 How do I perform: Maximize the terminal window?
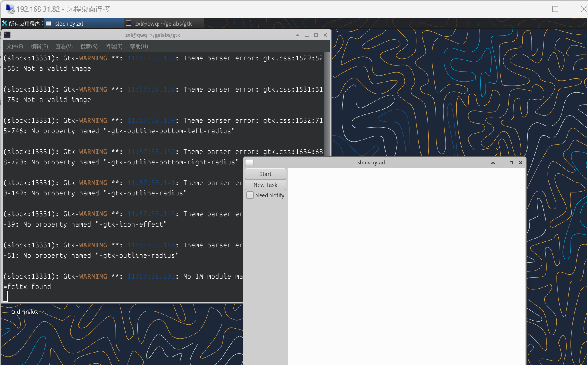(x=316, y=35)
